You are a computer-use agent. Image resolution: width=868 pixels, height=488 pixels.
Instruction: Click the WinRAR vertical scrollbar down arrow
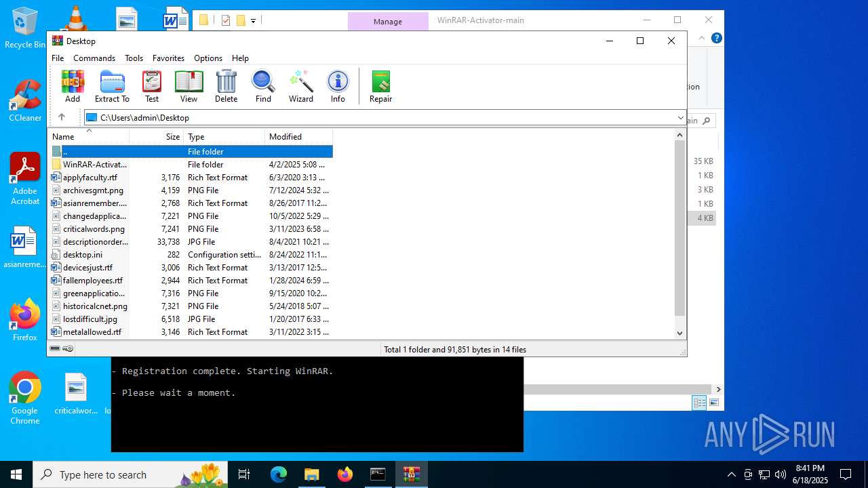pos(680,333)
